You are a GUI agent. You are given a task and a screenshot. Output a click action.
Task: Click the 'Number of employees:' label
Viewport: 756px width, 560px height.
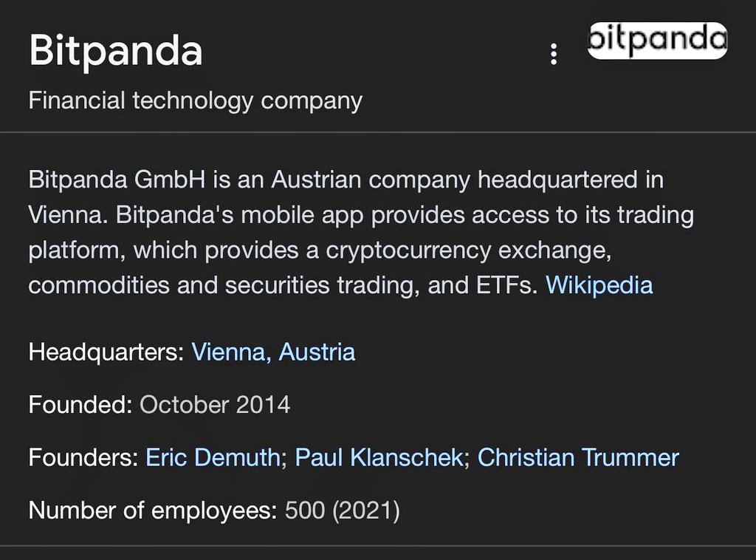coord(152,511)
